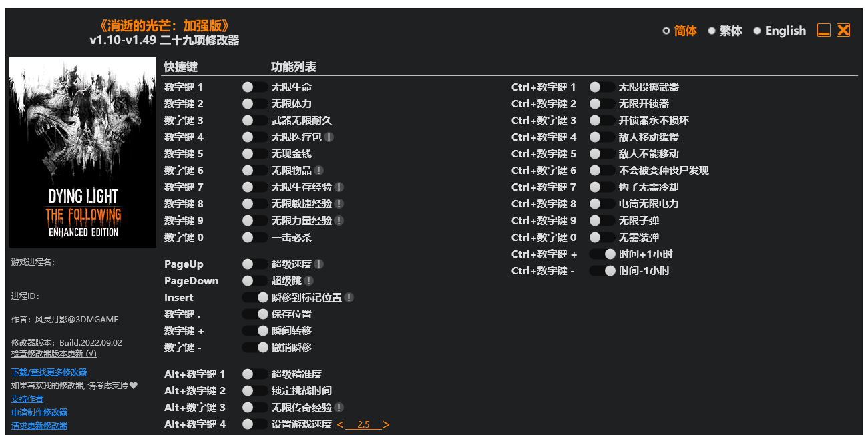Toggle 钩子无需冷却 switch
The image size is (868, 435).
tap(602, 187)
